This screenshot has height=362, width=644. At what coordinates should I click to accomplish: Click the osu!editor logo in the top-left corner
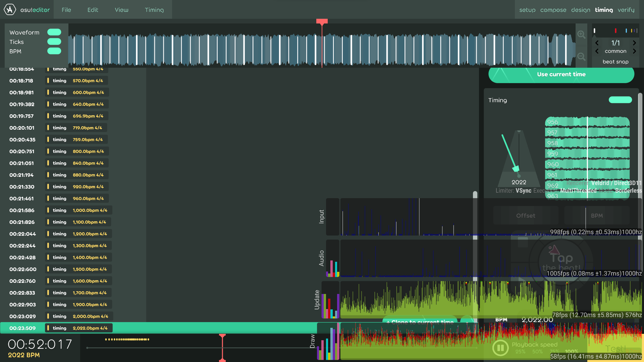[9, 9]
